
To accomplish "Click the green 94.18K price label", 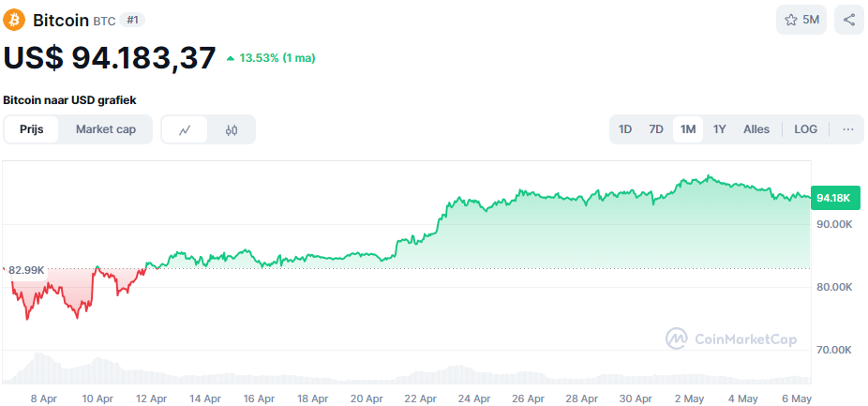I will coord(832,198).
